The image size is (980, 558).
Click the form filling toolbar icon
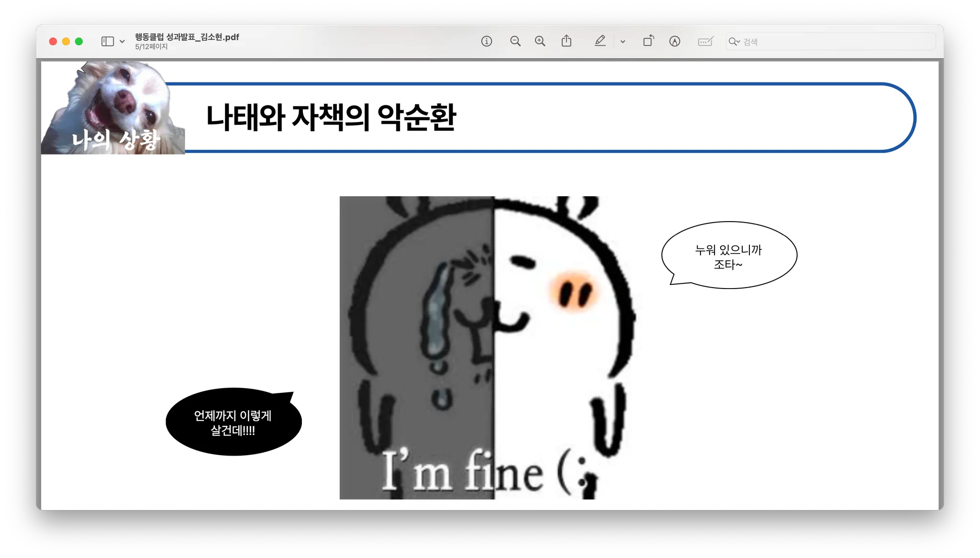tap(705, 41)
